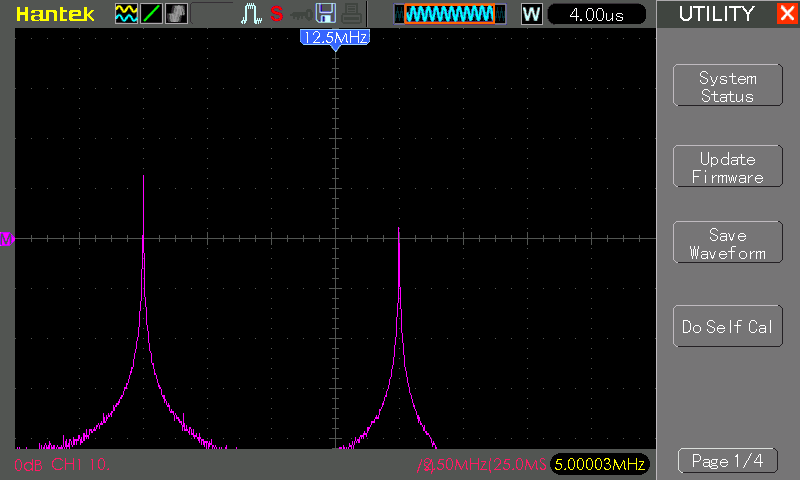The width and height of the screenshot is (800, 480).
Task: Click the empty status box beside persistence icon
Action: click(x=212, y=14)
